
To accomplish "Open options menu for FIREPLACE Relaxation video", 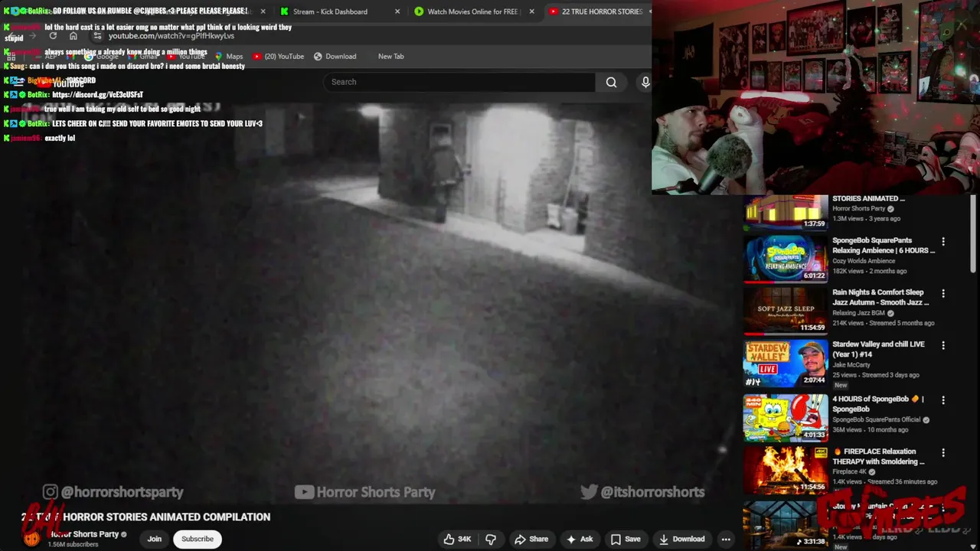I will (943, 453).
